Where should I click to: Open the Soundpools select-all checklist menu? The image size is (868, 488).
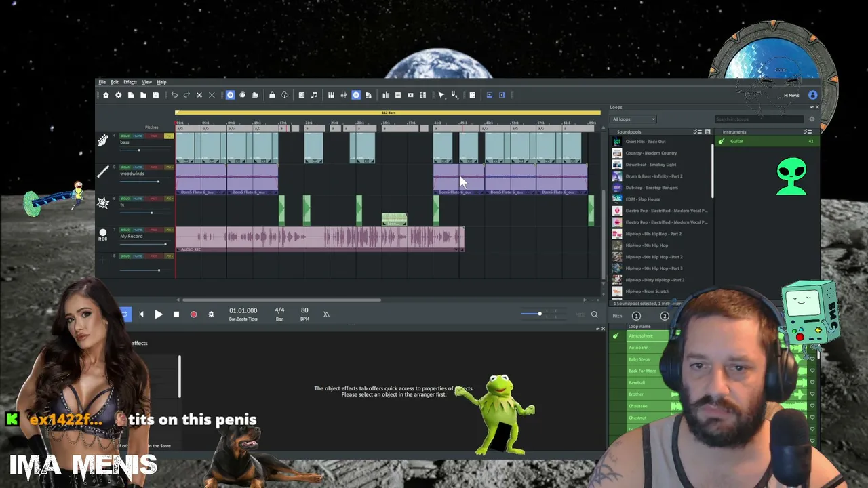697,131
